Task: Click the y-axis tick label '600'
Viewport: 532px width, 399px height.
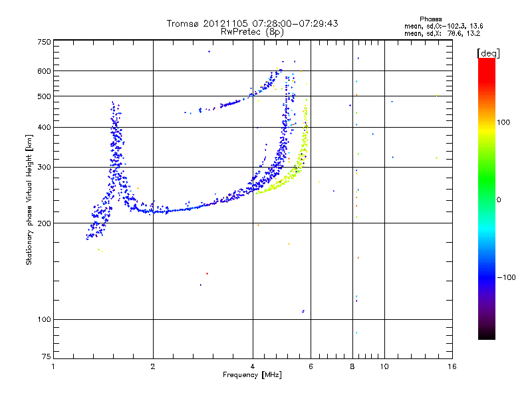Action: 44,71
